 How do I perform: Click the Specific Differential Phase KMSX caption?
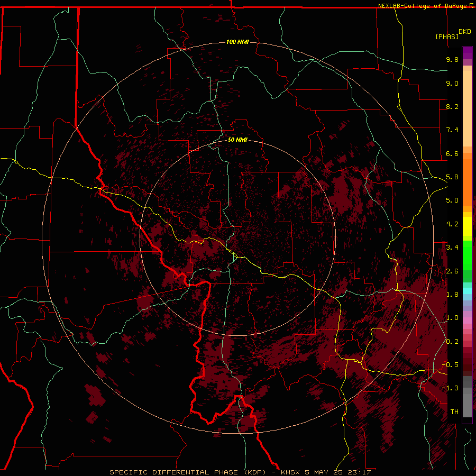click(x=240, y=472)
